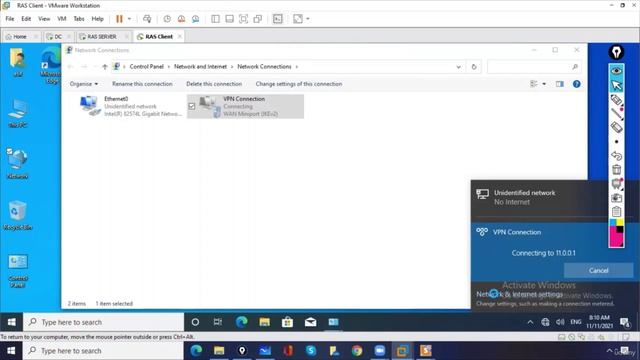The width and height of the screenshot is (640, 360).
Task: Click the guest taskbar search box
Action: 104,322
